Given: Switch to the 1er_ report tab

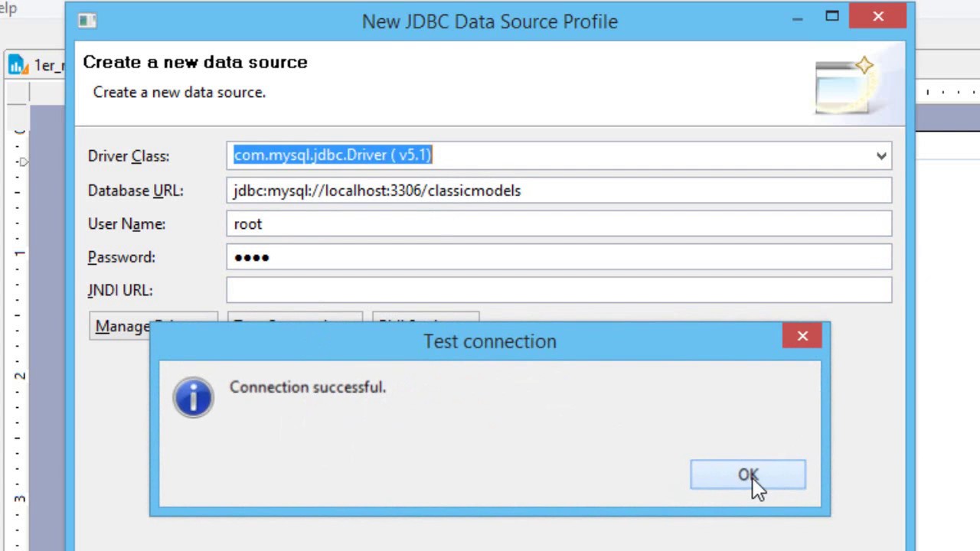Looking at the screenshot, I should 44,65.
